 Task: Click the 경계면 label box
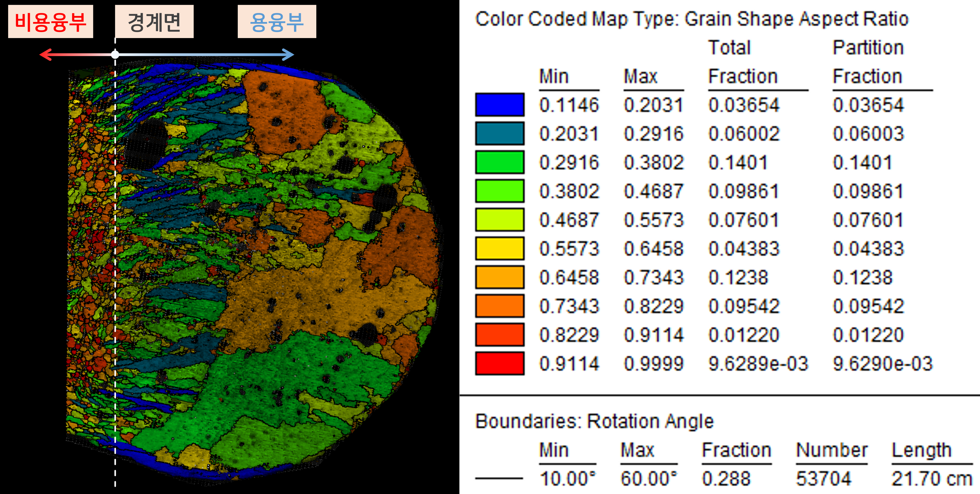tap(154, 22)
